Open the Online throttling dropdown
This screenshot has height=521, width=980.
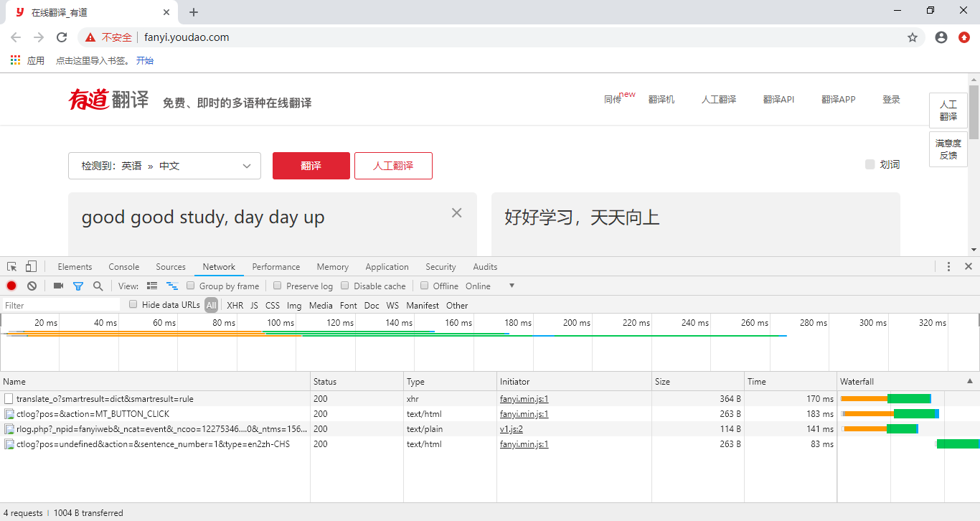490,286
